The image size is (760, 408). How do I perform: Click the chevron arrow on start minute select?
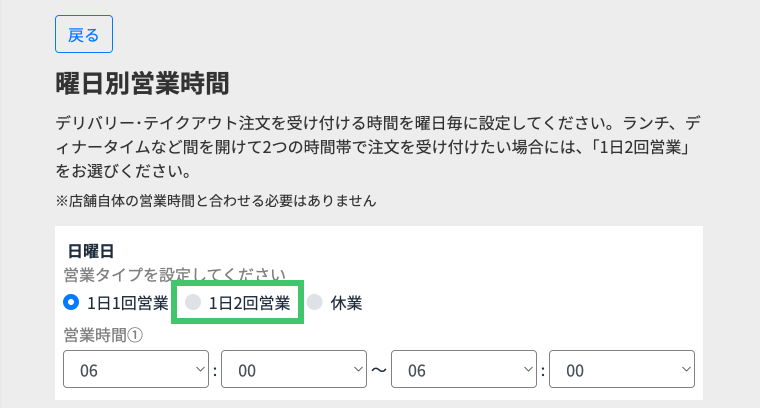pos(357,370)
